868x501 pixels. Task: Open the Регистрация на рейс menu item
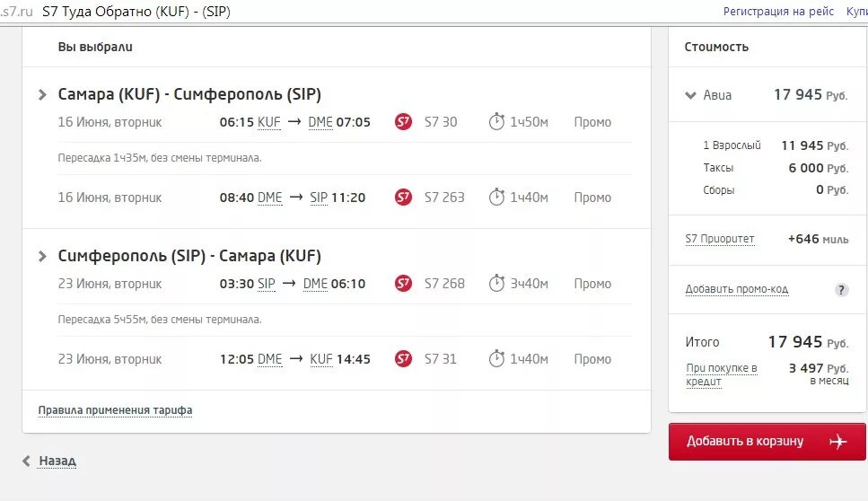tap(778, 11)
